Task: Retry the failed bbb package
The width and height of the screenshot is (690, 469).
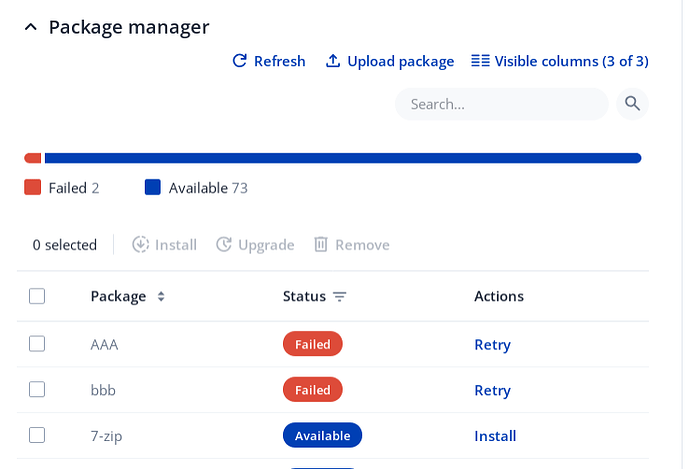Action: [x=492, y=391]
